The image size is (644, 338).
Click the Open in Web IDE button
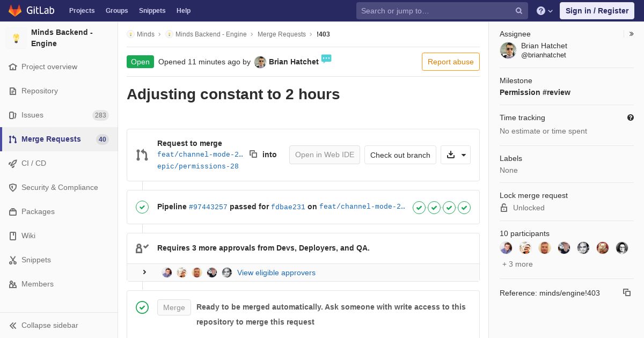[x=325, y=155]
